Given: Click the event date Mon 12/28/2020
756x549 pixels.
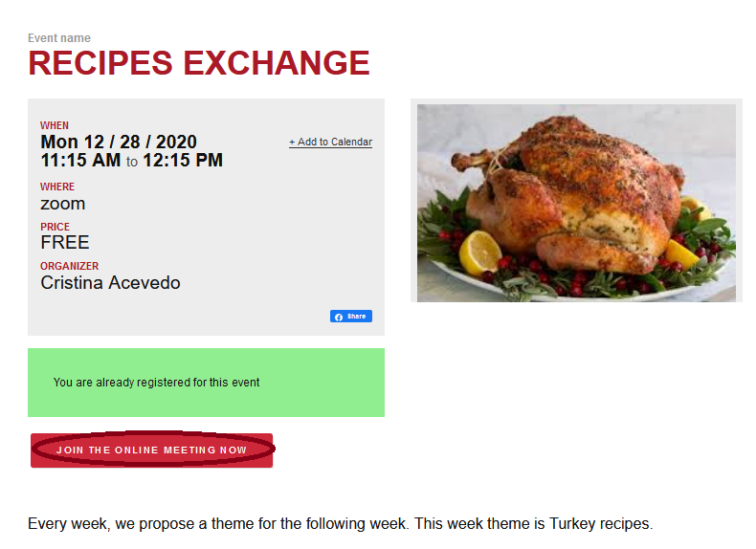Looking at the screenshot, I should (x=119, y=142).
